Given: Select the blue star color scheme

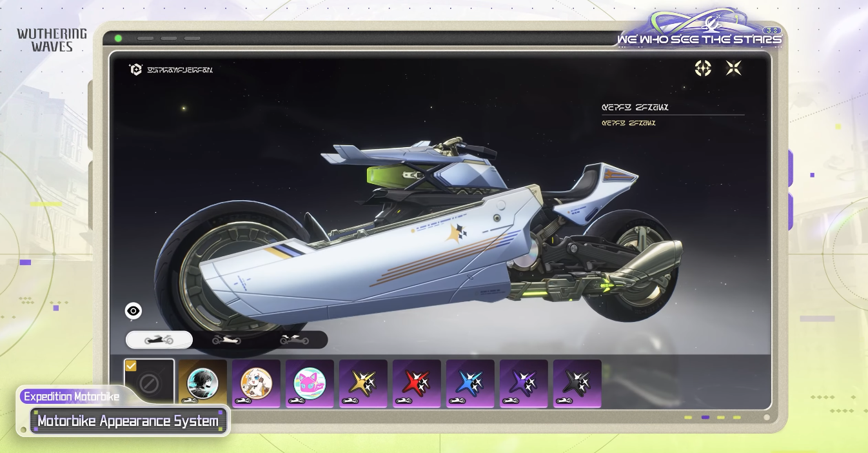Looking at the screenshot, I should tap(470, 383).
